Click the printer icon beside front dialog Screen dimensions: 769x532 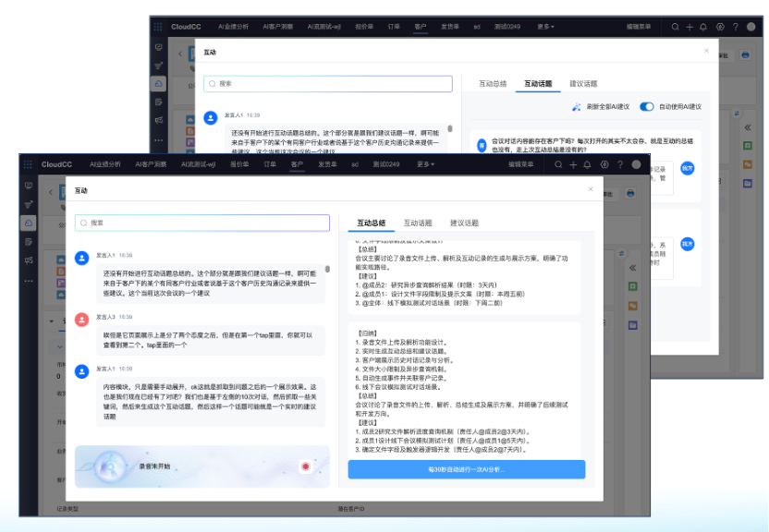click(630, 194)
